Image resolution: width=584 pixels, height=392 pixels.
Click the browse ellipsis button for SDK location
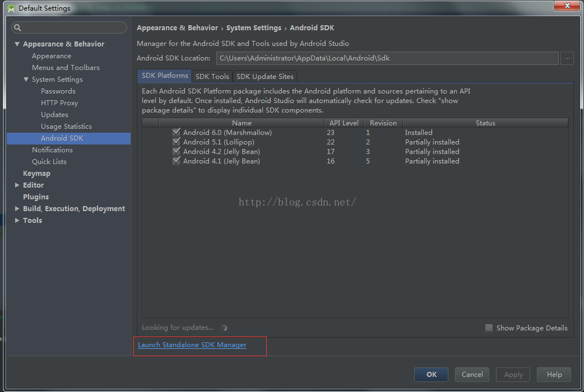[567, 58]
